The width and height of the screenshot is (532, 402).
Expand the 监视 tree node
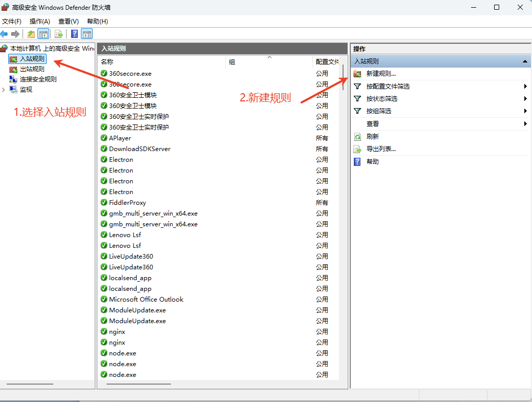(4, 90)
